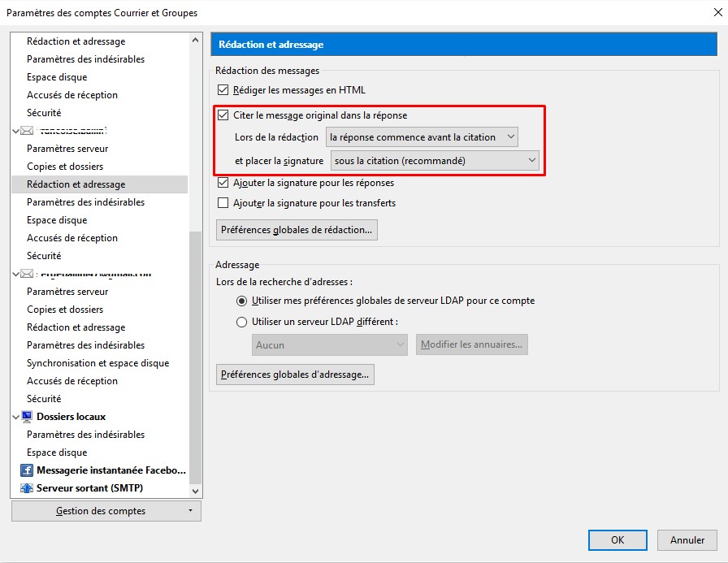Click the Facebook instant messaging icon
The image size is (728, 563).
pos(27,470)
